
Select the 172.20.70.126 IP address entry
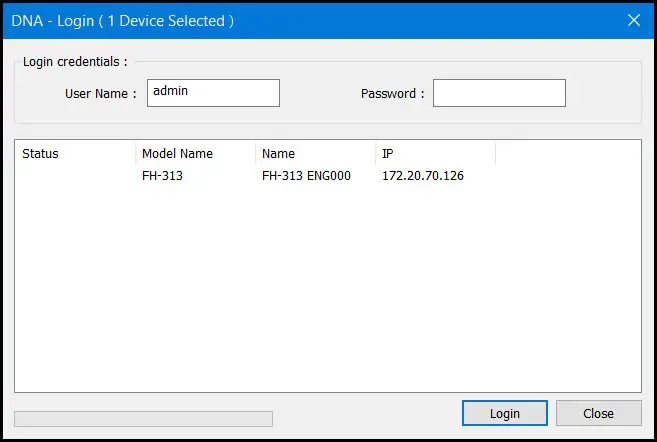[x=422, y=176]
